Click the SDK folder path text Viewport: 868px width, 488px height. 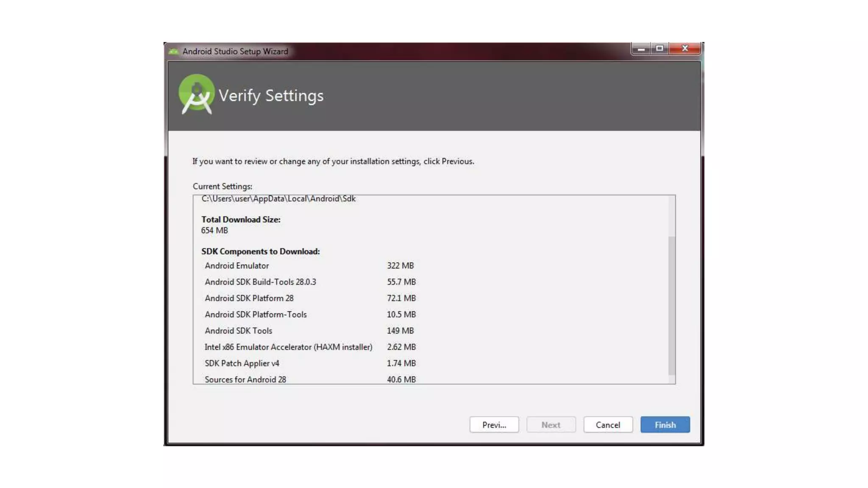tap(278, 199)
